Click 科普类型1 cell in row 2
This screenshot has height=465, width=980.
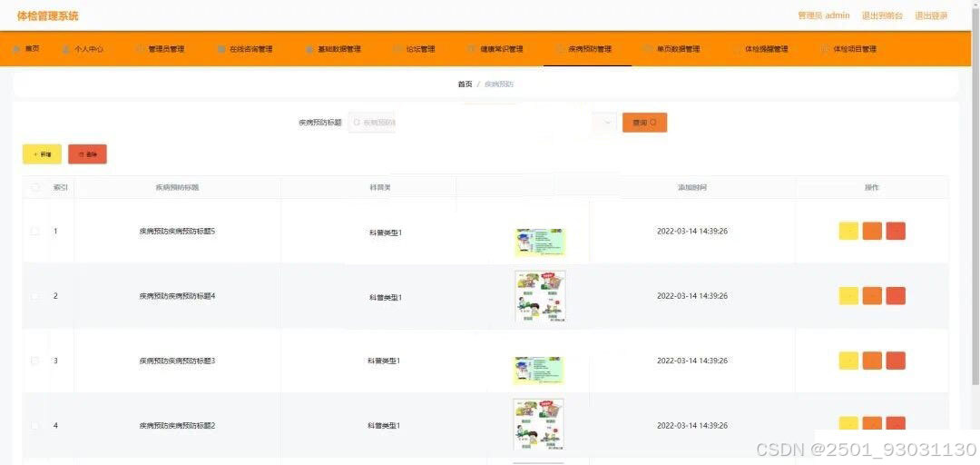click(x=386, y=297)
